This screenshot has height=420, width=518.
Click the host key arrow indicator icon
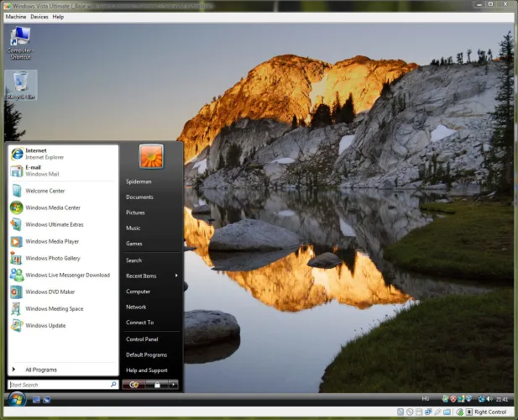pyautogui.click(x=469, y=412)
